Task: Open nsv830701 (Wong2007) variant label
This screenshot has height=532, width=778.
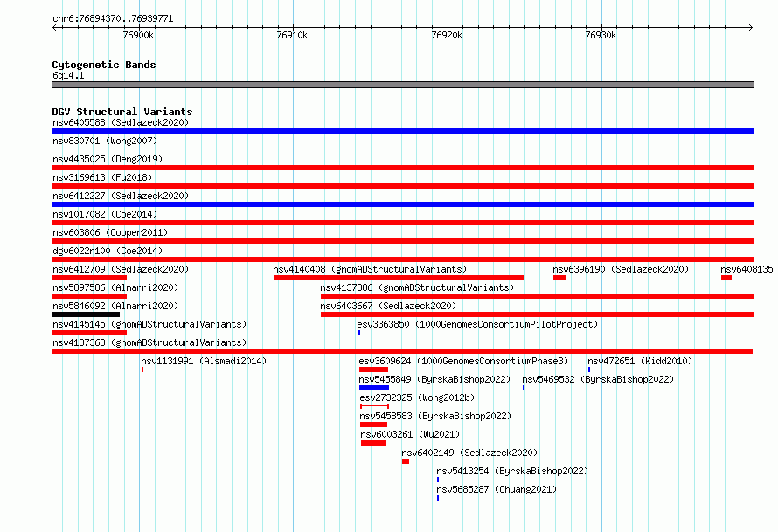Action: point(105,141)
